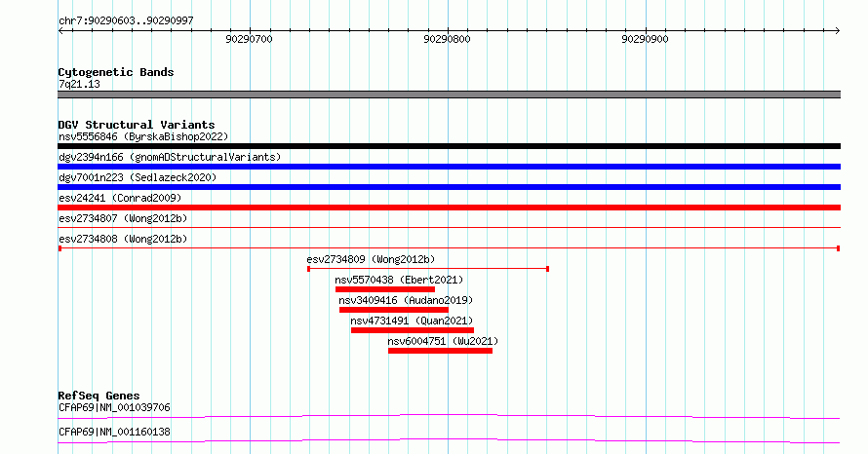Click the thin red esv2734807 line
This screenshot has width=868, height=454.
coord(449,227)
